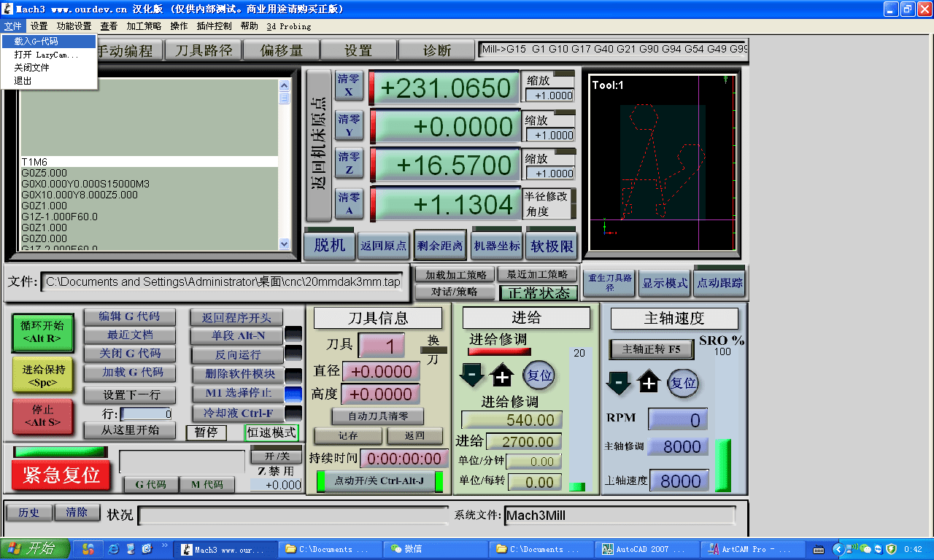Click the spindle speed minus arrow

pos(619,383)
